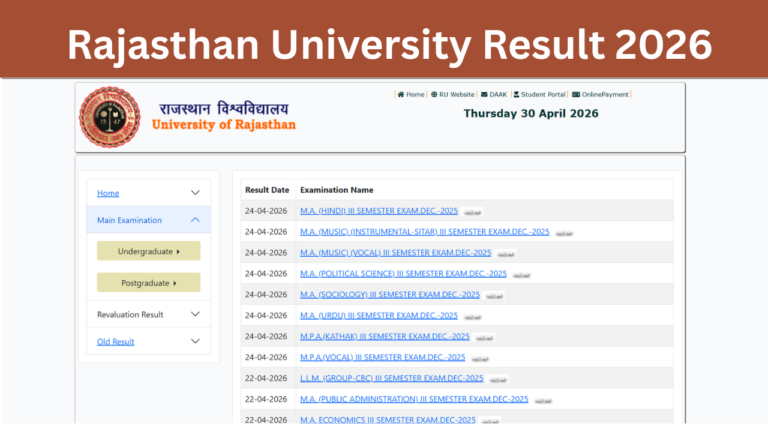Viewport: 768px width, 432px height.
Task: Expand the Old Result chevron
Action: tap(195, 341)
